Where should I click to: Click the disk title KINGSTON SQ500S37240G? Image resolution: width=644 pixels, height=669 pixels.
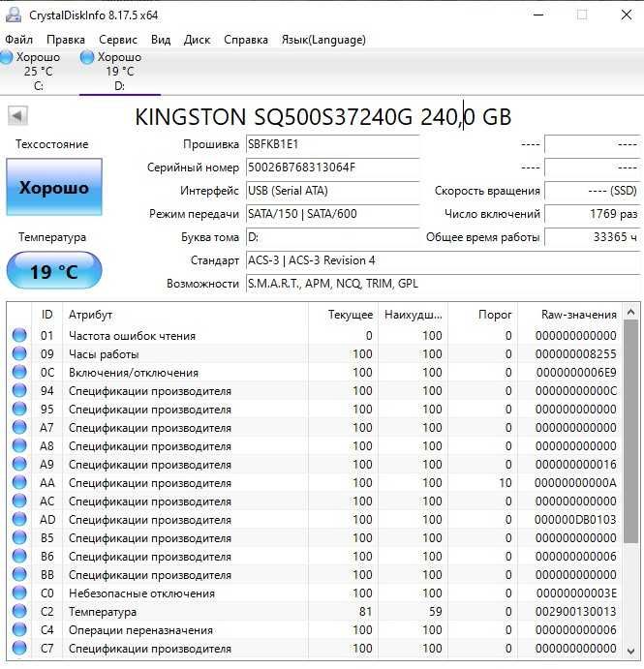click(x=323, y=117)
